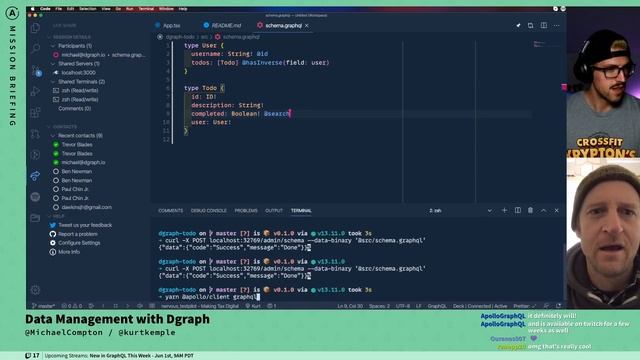Click Spaces: 2 indentation in status bar
This screenshot has width=640, height=360.
point(379,306)
